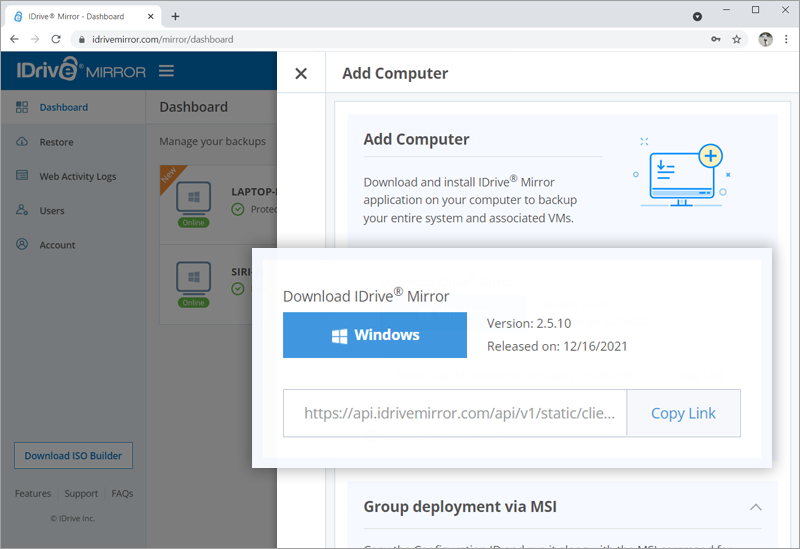Open the browser profile avatar

click(x=765, y=39)
